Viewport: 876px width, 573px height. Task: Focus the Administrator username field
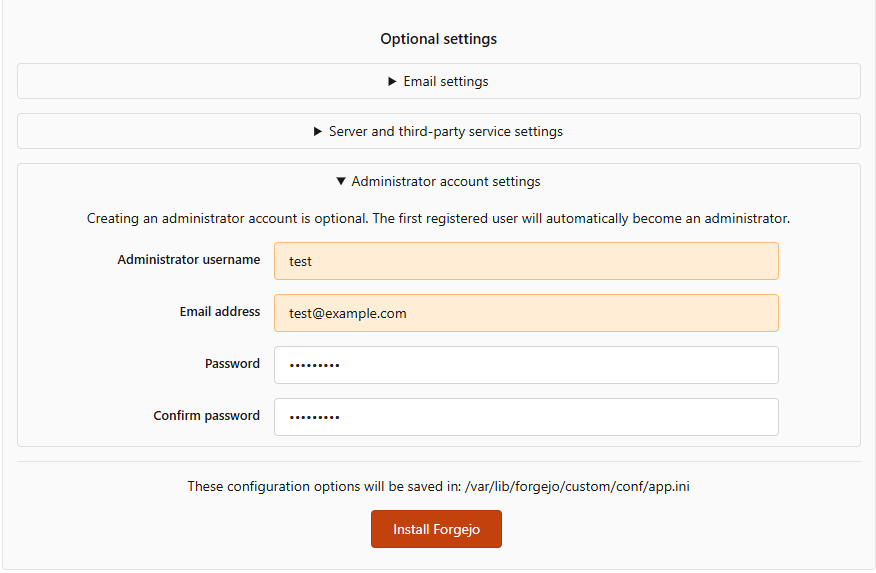(526, 261)
